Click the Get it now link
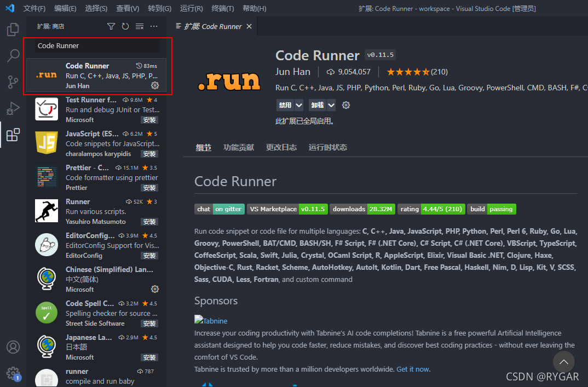Image resolution: width=588 pixels, height=387 pixels. point(412,369)
